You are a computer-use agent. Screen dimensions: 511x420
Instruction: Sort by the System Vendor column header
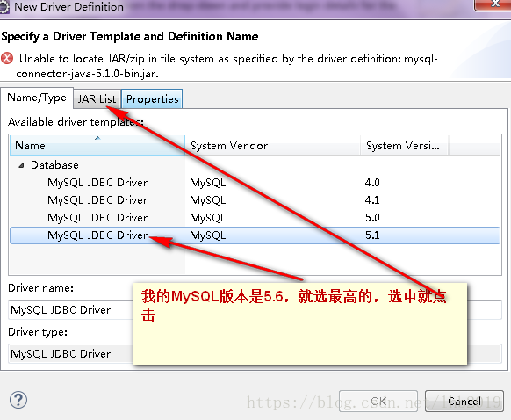click(x=272, y=145)
